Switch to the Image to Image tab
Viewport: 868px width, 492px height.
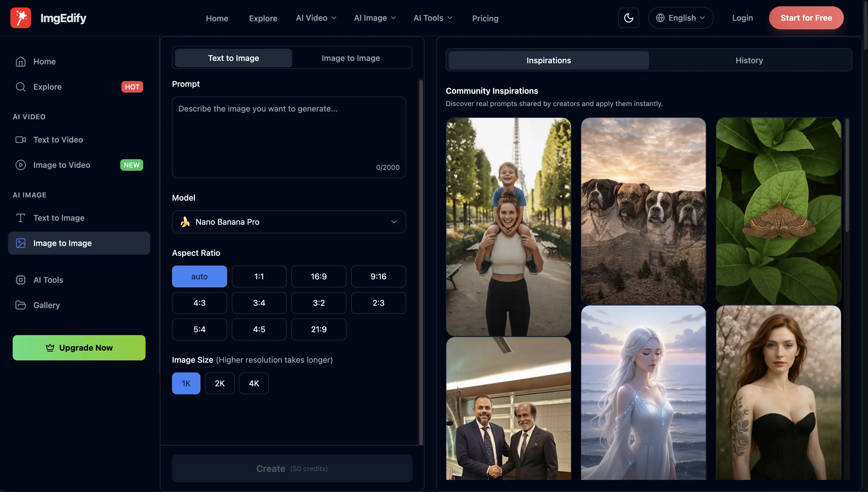point(351,58)
